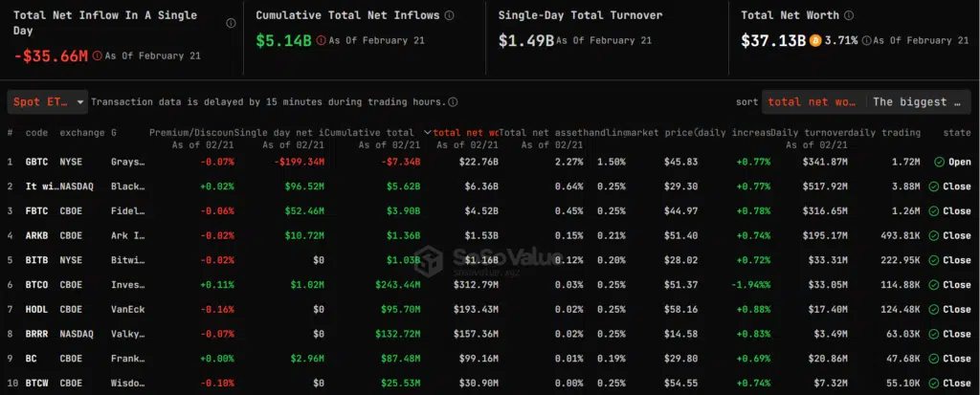
Task: Click the info icon beside Total Net Inflow
Action: point(231,23)
